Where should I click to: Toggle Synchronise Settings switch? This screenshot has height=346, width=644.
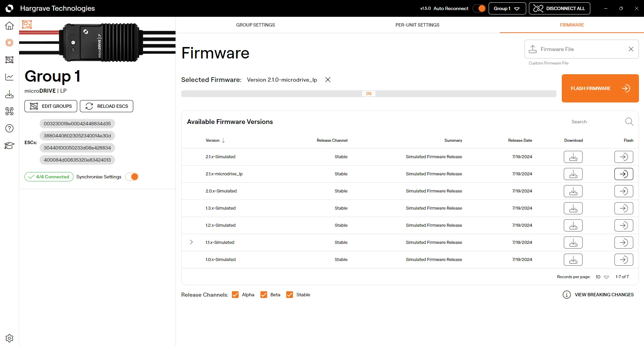pyautogui.click(x=132, y=177)
